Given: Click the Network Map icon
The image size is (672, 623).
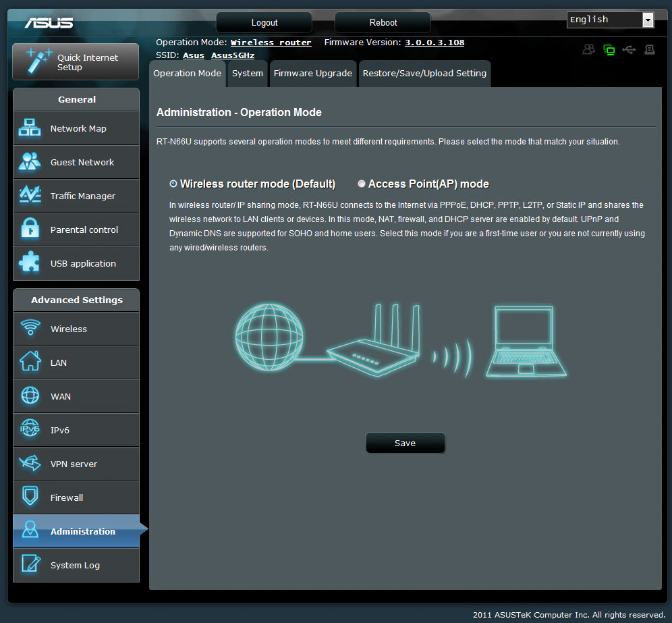Looking at the screenshot, I should pos(30,128).
